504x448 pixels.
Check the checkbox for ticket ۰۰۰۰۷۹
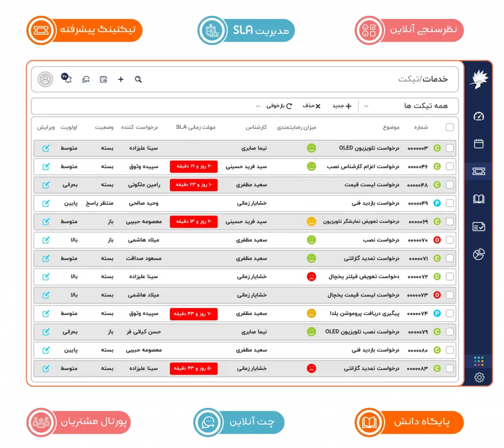click(449, 332)
